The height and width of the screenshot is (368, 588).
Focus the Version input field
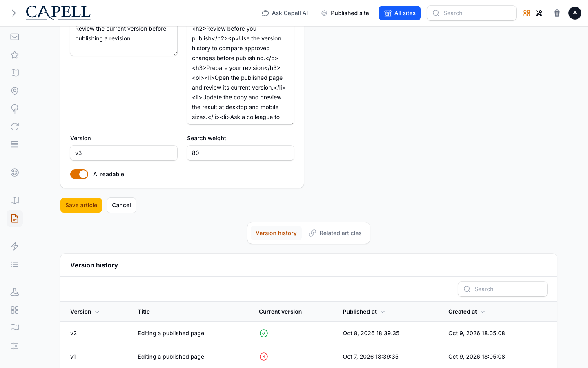[124, 153]
